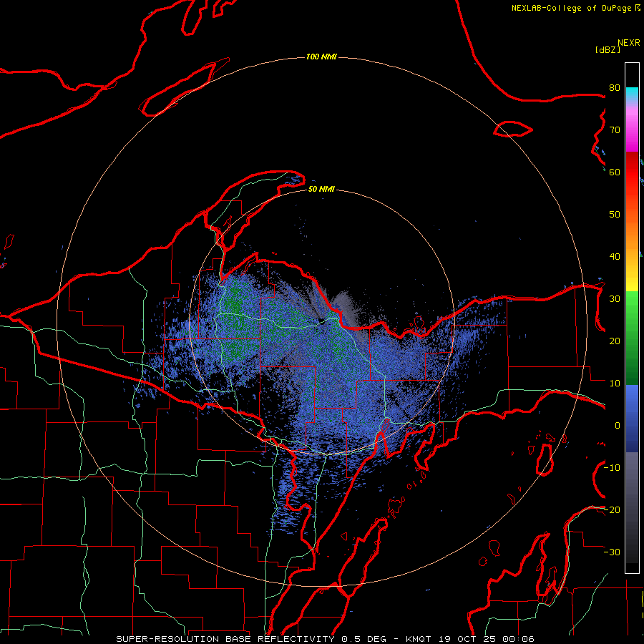Click the blue segment of color bar
This screenshot has width=644, height=644.
point(632,418)
